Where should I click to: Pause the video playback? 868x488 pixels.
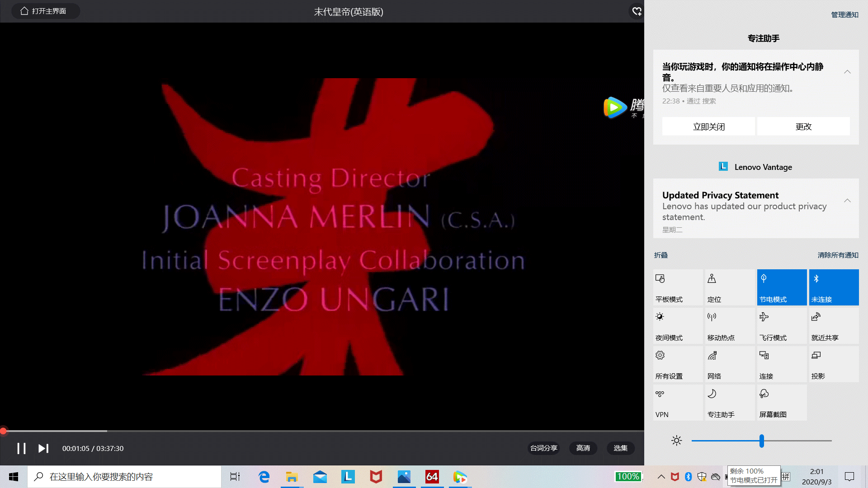(21, 448)
